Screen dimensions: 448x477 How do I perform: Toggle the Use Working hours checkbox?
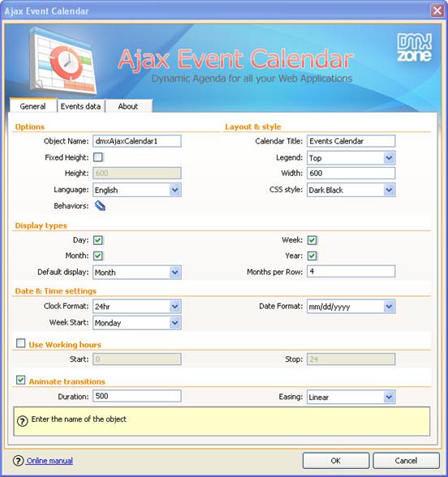pyautogui.click(x=21, y=343)
